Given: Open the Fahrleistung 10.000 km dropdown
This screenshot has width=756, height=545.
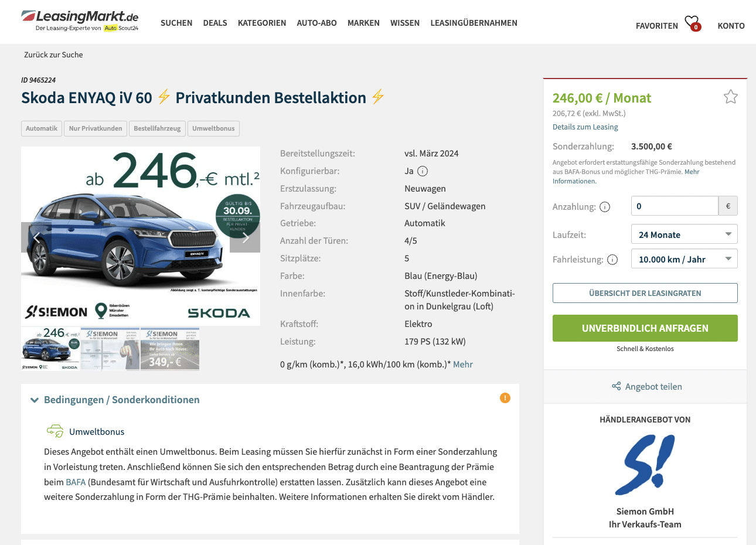Looking at the screenshot, I should [684, 259].
